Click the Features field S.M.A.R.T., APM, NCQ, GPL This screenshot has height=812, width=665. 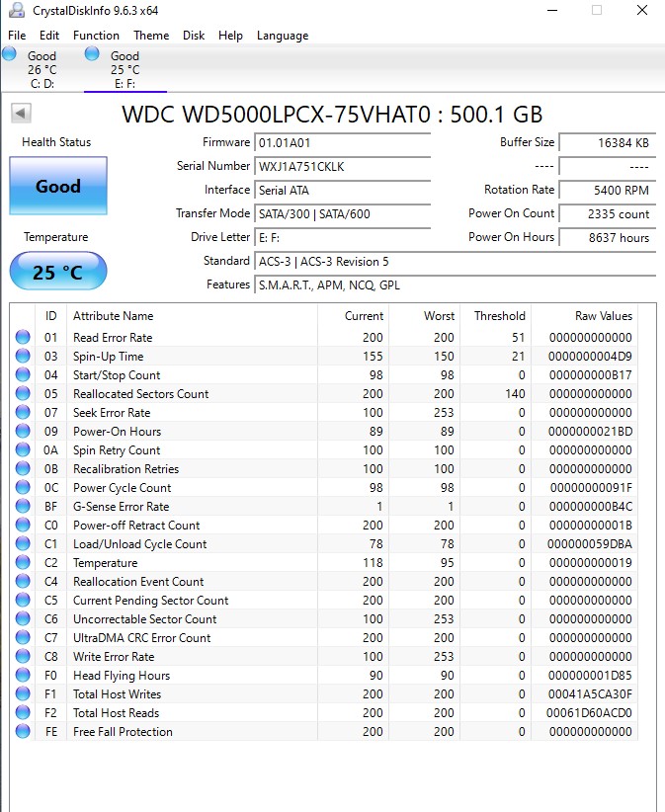456,285
